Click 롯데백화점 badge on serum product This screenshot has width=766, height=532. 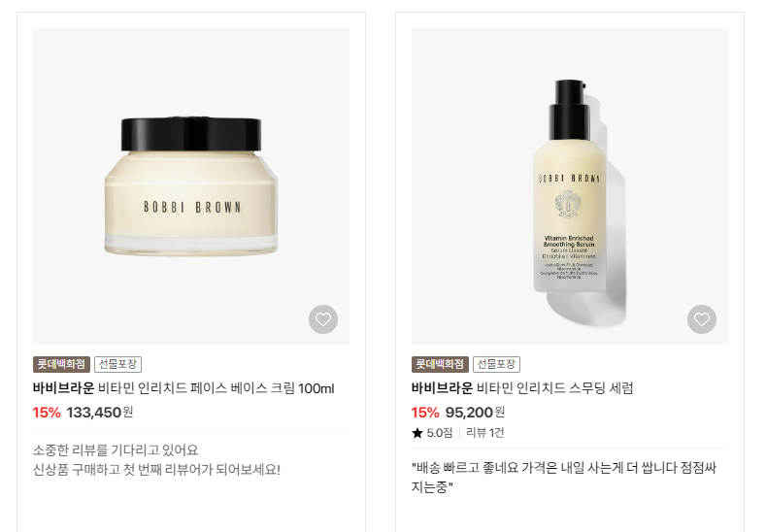pos(440,364)
